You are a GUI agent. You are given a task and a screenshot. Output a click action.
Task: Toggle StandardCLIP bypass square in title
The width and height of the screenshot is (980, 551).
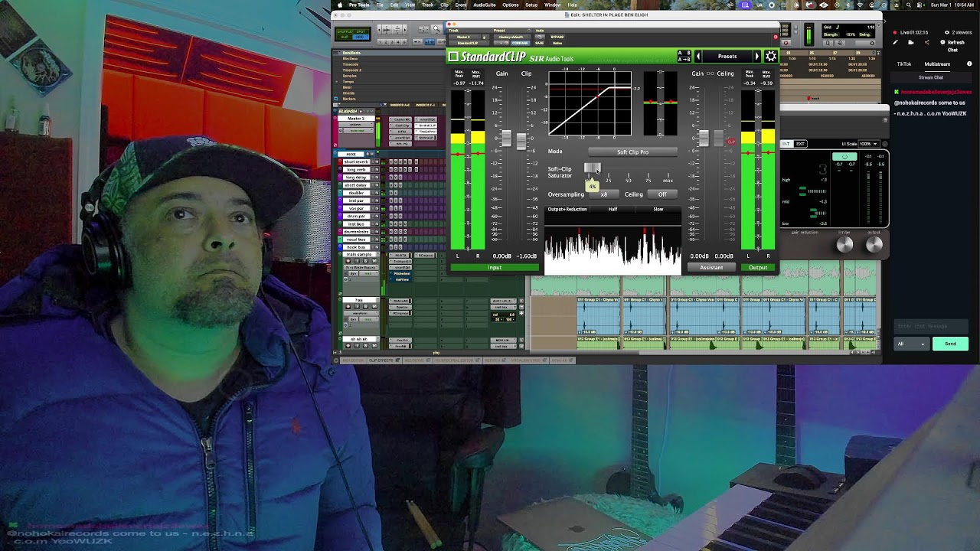[453, 57]
